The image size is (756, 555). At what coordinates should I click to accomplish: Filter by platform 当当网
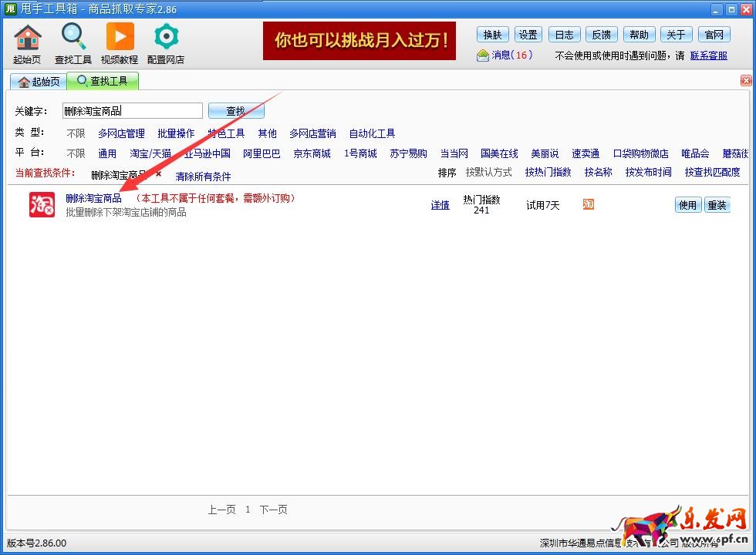tap(454, 153)
